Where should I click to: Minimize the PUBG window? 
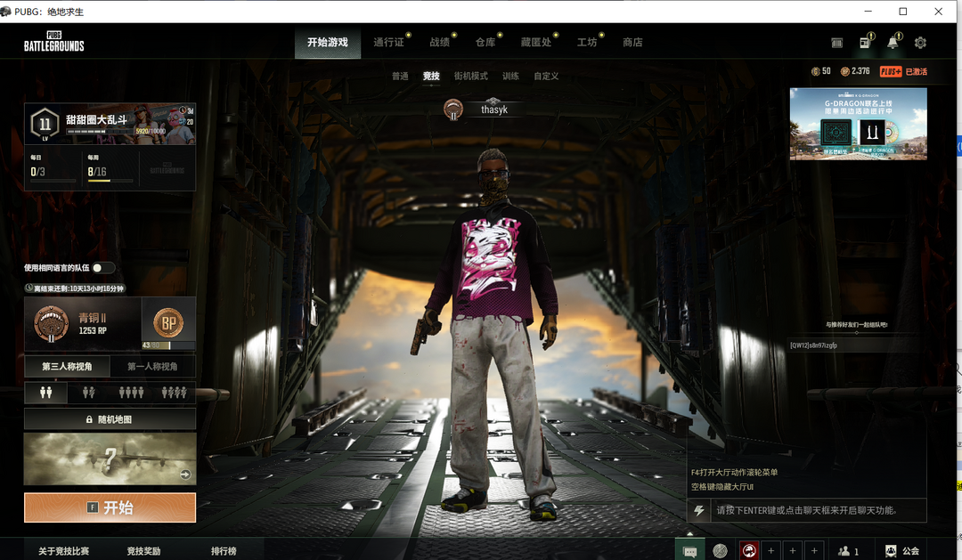pyautogui.click(x=868, y=11)
